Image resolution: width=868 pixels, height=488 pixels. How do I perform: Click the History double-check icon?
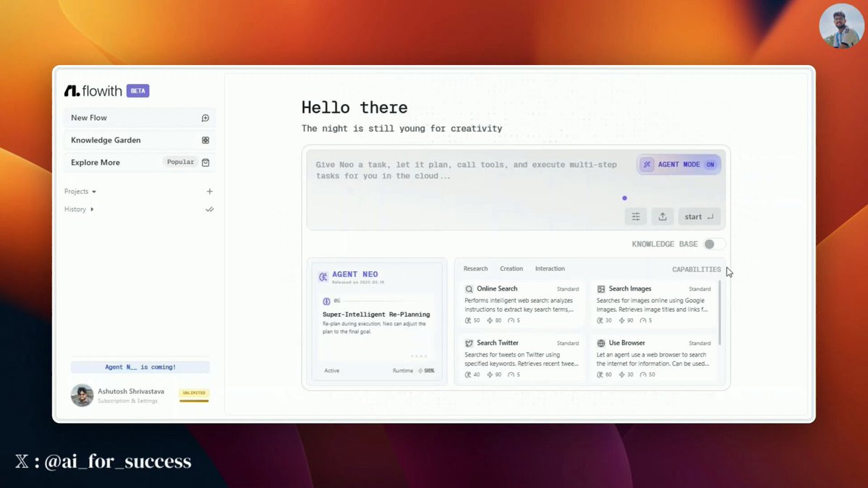tap(210, 210)
